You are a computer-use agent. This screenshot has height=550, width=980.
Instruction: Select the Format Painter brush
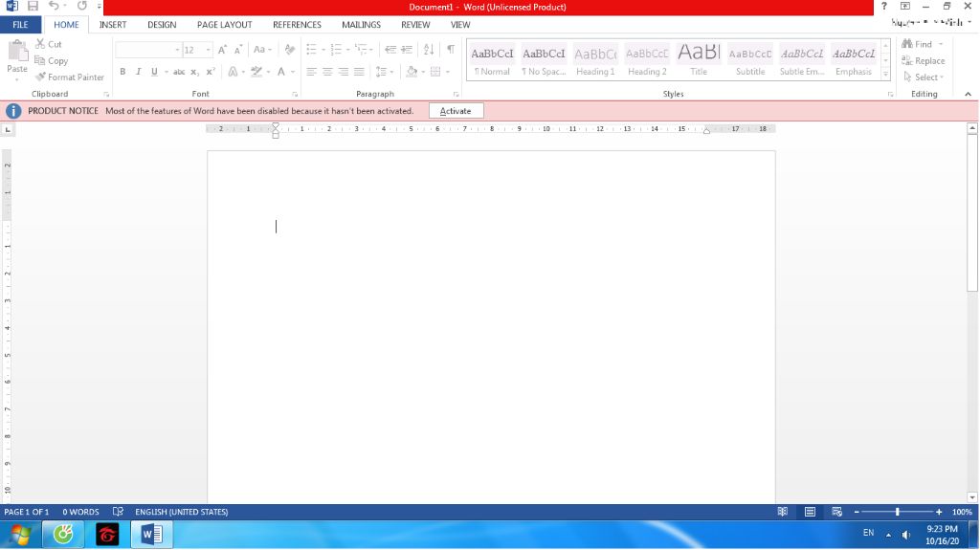click(x=69, y=77)
